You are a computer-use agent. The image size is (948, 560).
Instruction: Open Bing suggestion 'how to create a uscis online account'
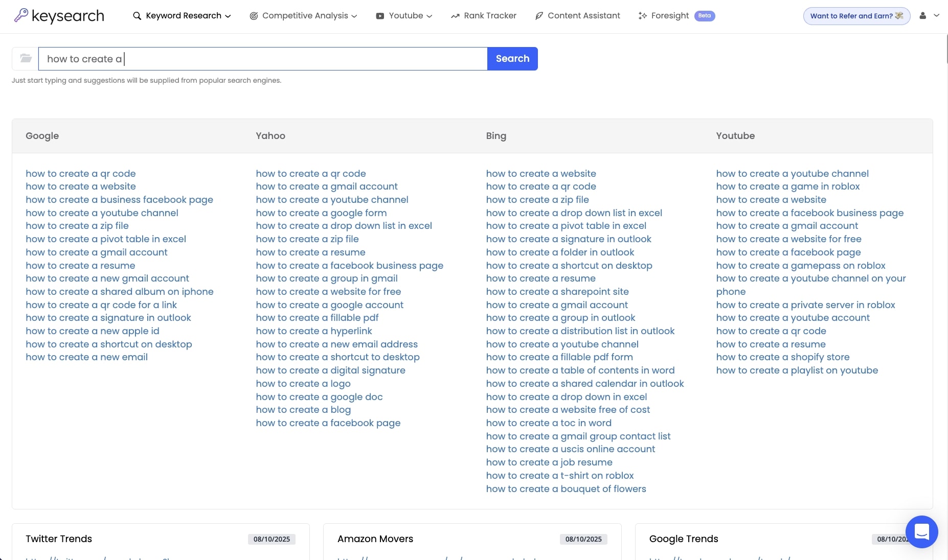571,449
